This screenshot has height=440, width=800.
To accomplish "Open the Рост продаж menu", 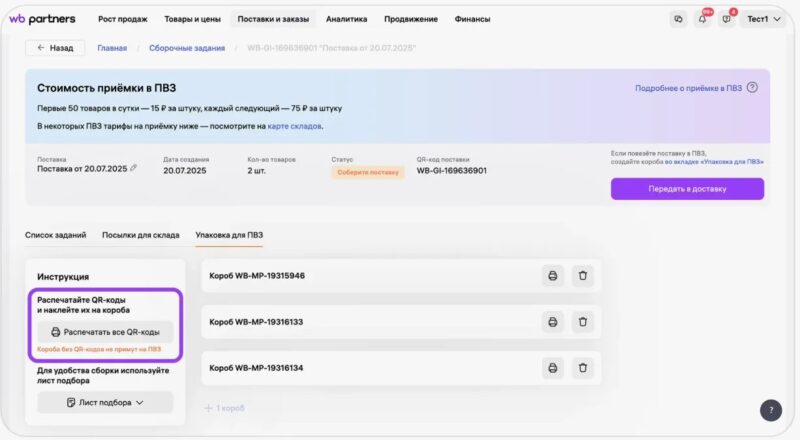I will point(122,19).
